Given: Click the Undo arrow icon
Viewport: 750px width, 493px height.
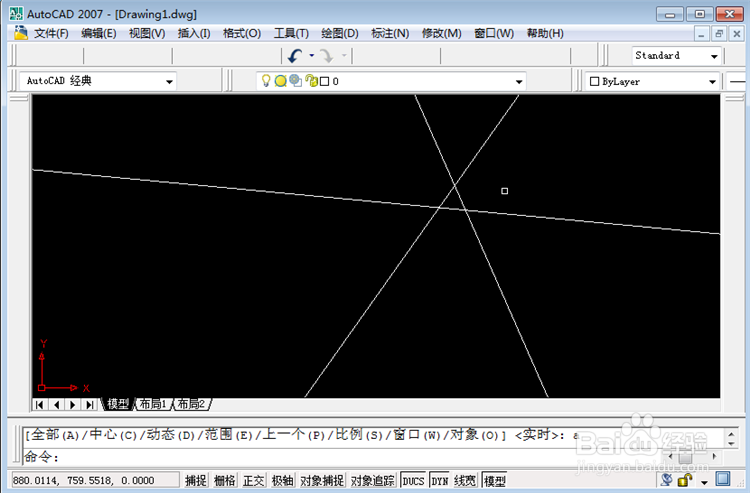Looking at the screenshot, I should tap(295, 56).
